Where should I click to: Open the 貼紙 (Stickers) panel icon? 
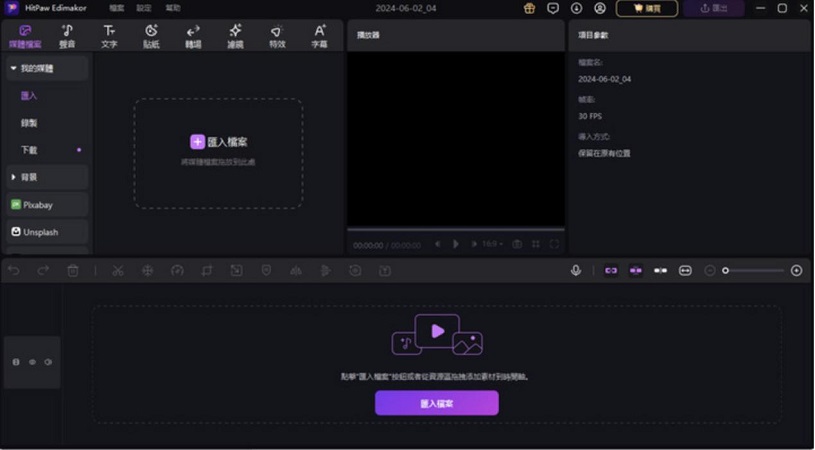tap(151, 36)
